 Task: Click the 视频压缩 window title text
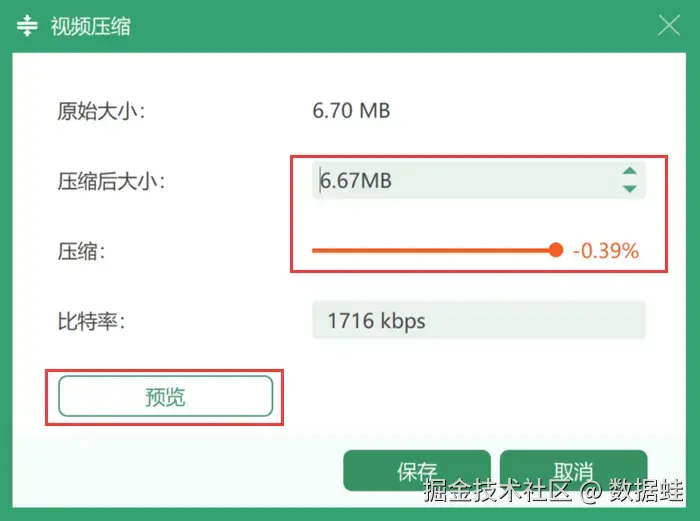[91, 26]
